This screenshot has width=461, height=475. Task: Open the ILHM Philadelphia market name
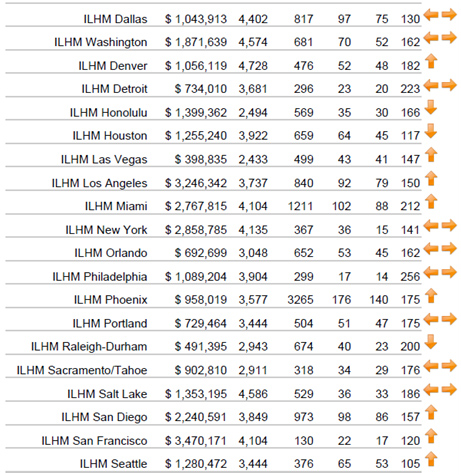pyautogui.click(x=100, y=277)
